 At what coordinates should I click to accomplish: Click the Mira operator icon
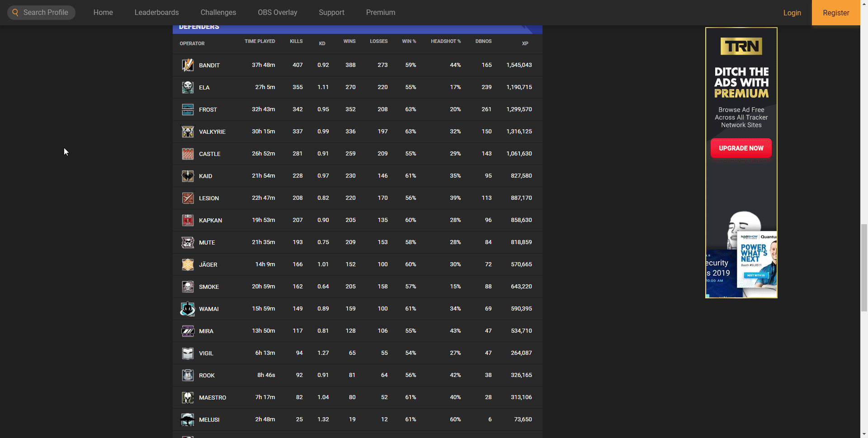click(188, 331)
